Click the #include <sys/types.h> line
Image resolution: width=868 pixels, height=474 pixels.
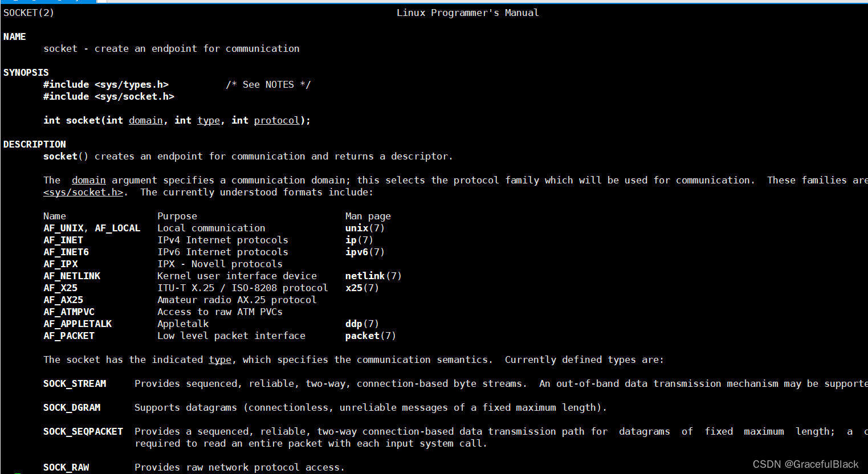click(106, 84)
